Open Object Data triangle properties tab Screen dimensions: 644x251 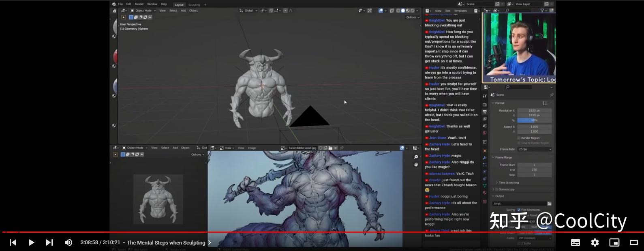485,186
